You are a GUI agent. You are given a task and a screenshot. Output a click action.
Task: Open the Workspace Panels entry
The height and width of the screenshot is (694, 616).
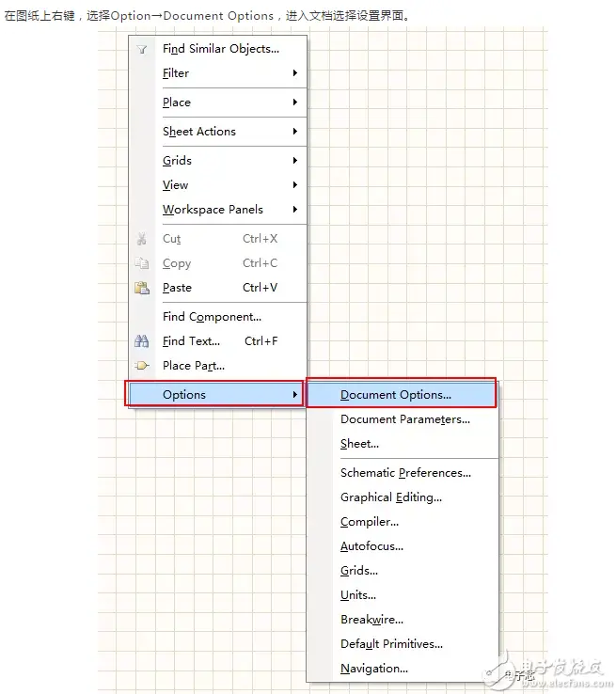(x=218, y=210)
